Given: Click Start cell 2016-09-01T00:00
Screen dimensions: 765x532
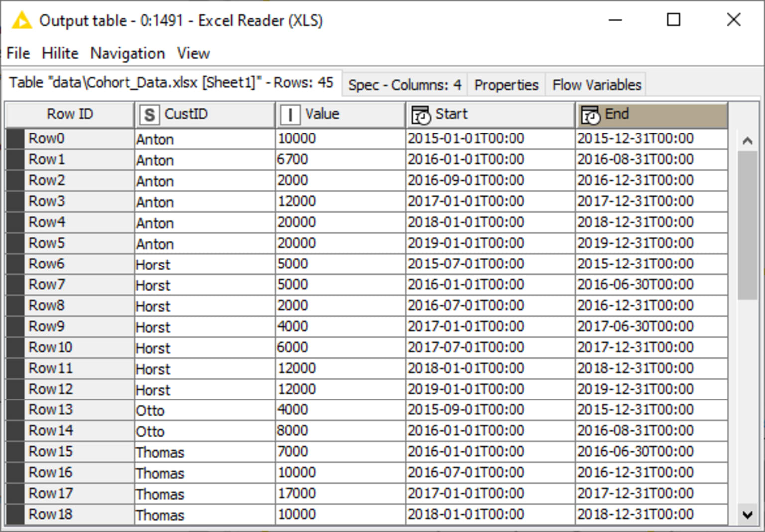Looking at the screenshot, I should pyautogui.click(x=490, y=180).
